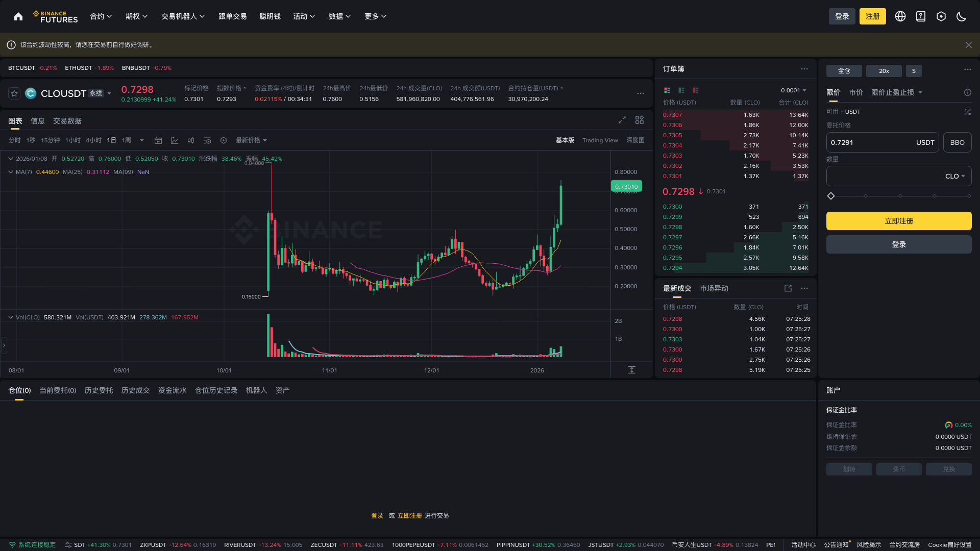Fit chart price scale with the auto-scale icon
Image resolution: width=980 pixels, height=551 pixels.
(x=632, y=370)
